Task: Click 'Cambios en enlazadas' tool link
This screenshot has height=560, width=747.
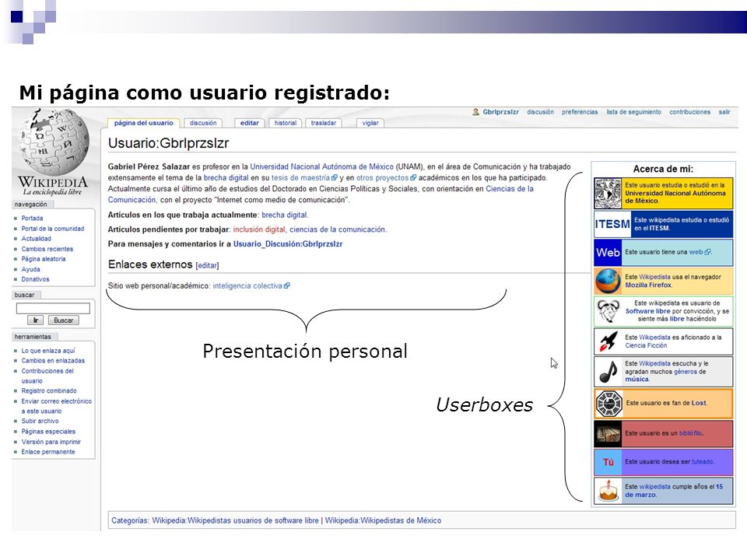Action: click(53, 360)
